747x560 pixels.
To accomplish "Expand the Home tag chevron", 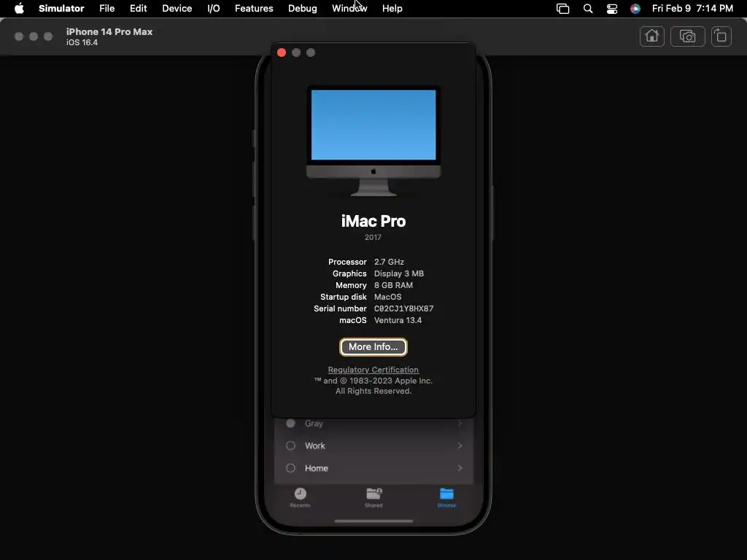I will click(460, 468).
